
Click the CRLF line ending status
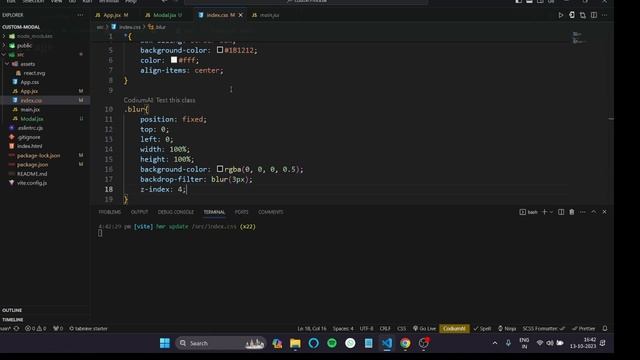(385, 329)
